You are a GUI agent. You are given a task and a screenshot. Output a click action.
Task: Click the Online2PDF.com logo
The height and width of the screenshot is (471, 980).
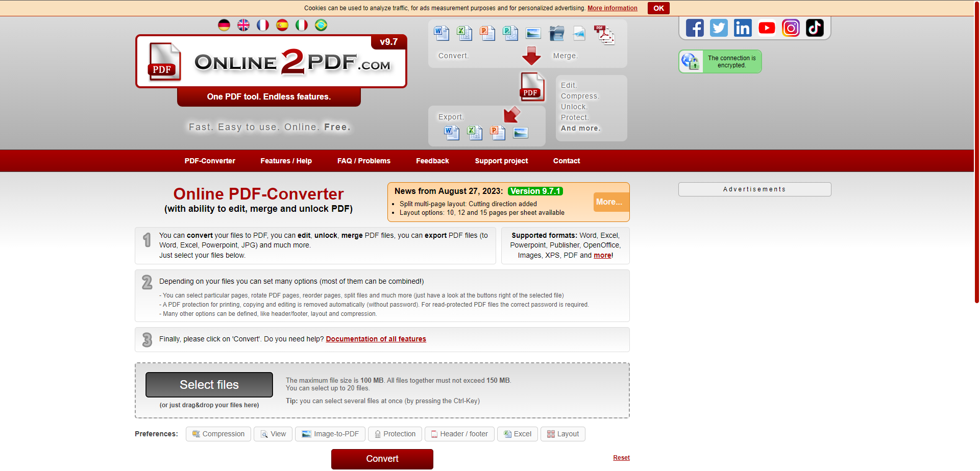pyautogui.click(x=271, y=61)
